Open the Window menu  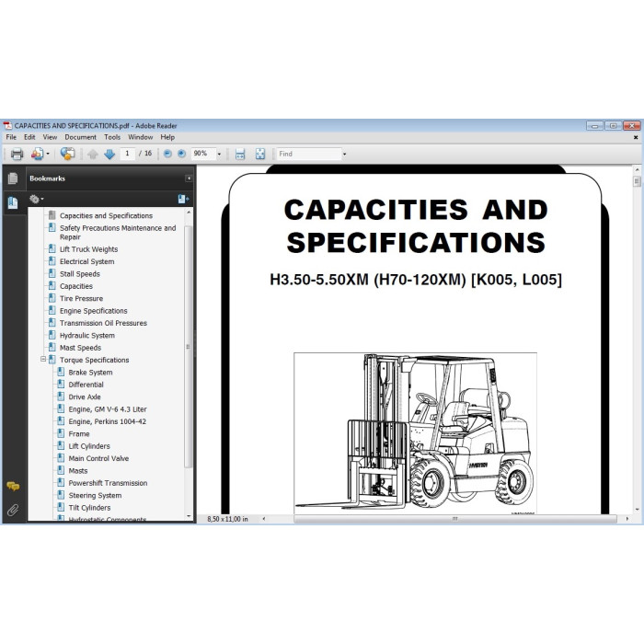141,137
